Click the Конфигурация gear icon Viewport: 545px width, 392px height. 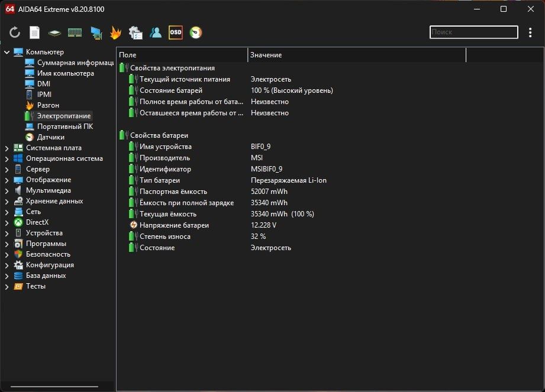click(x=18, y=265)
